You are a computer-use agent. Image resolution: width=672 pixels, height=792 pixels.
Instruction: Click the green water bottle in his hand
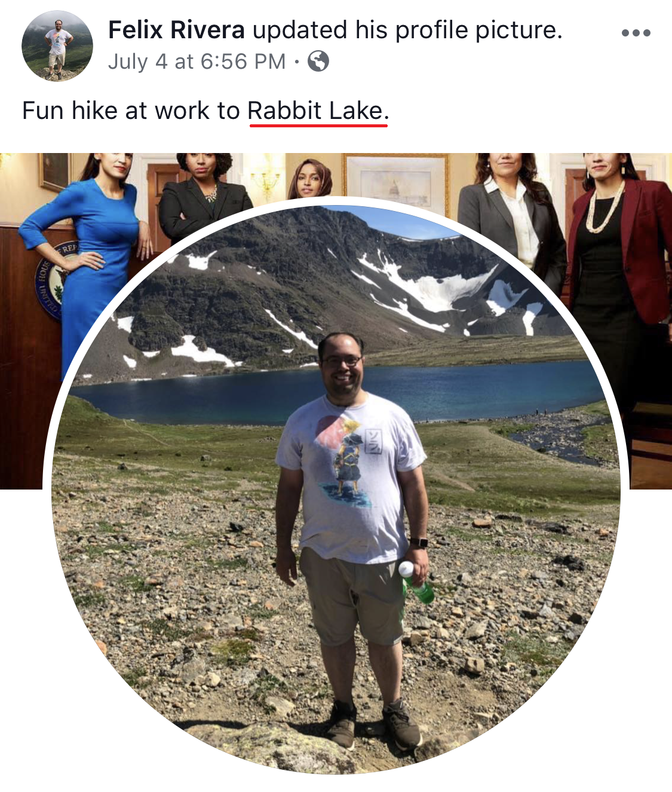416,582
